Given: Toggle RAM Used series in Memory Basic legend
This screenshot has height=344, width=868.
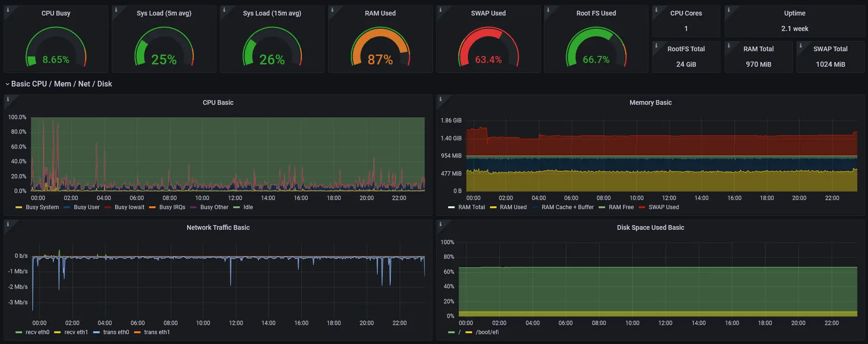Looking at the screenshot, I should 513,207.
